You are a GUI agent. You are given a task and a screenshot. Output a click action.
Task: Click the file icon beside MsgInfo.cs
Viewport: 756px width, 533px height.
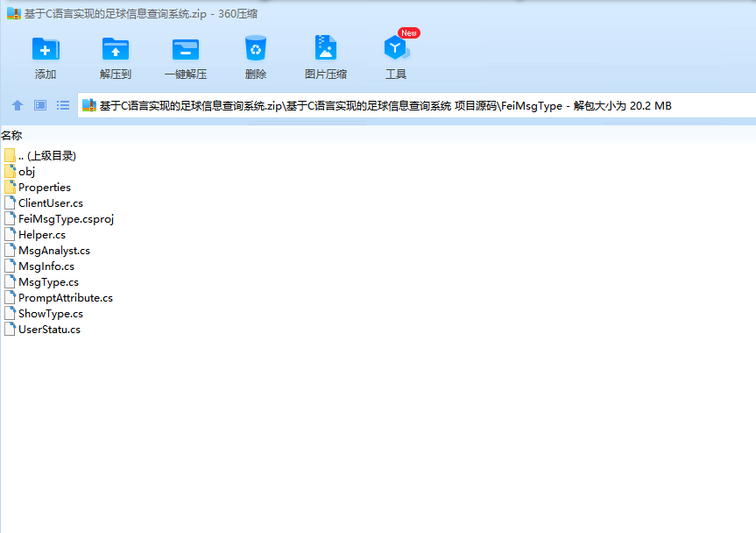coord(11,266)
